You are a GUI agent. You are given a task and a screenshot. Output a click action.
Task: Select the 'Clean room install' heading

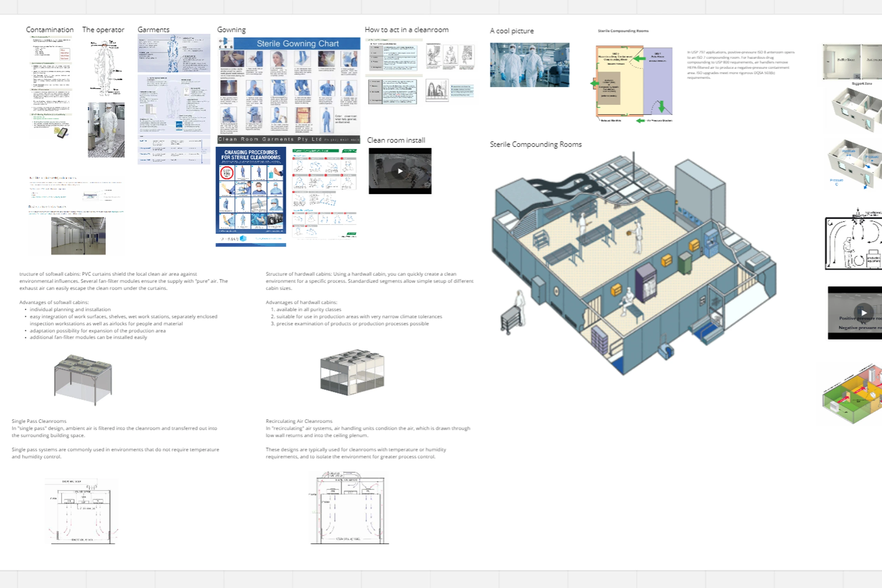click(396, 140)
